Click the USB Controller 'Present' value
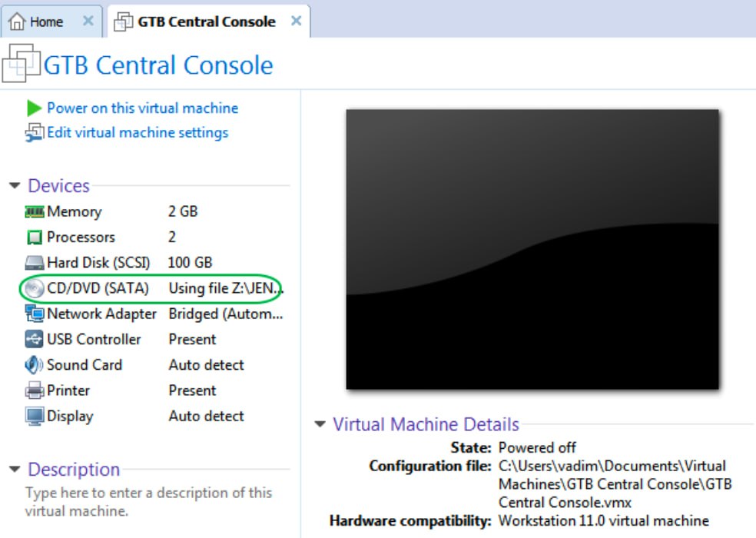Image resolution: width=756 pixels, height=538 pixels. coord(192,340)
